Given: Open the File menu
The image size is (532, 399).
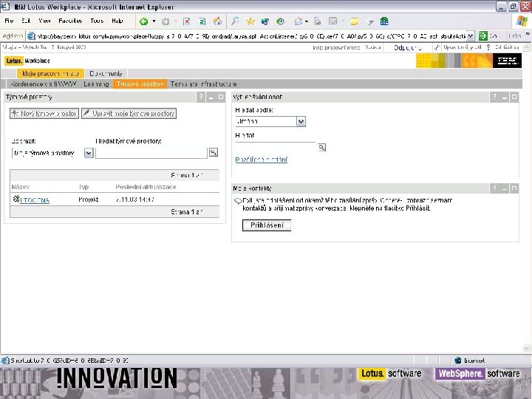Looking at the screenshot, I should 9,21.
